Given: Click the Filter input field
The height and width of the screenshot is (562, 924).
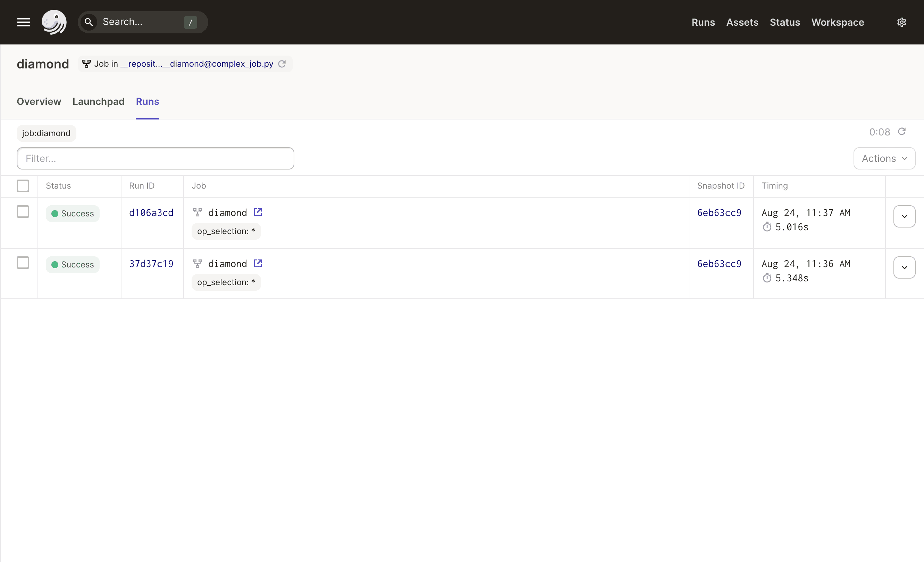Looking at the screenshot, I should click(x=155, y=158).
